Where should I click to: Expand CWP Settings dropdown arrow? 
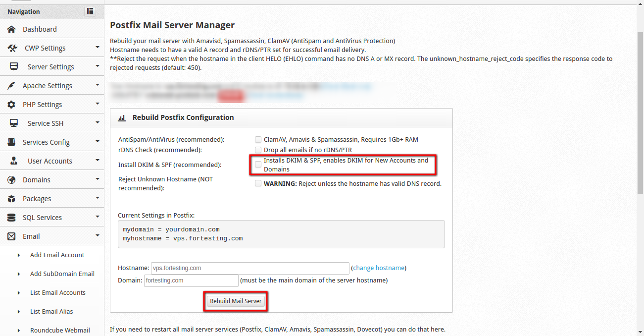pyautogui.click(x=98, y=48)
